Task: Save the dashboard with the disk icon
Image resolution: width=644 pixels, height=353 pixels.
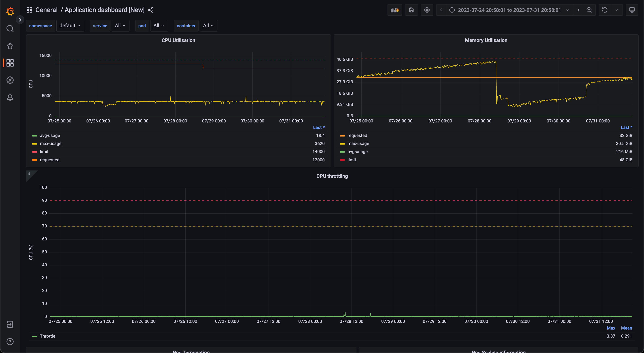Action: pyautogui.click(x=411, y=10)
